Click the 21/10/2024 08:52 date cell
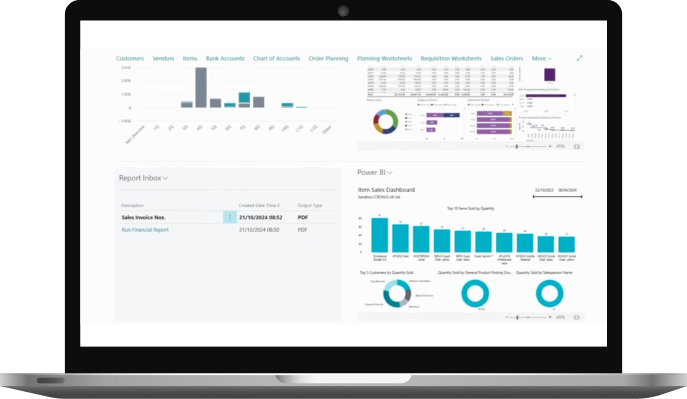Screen dimensions: 687x399 click(260, 217)
